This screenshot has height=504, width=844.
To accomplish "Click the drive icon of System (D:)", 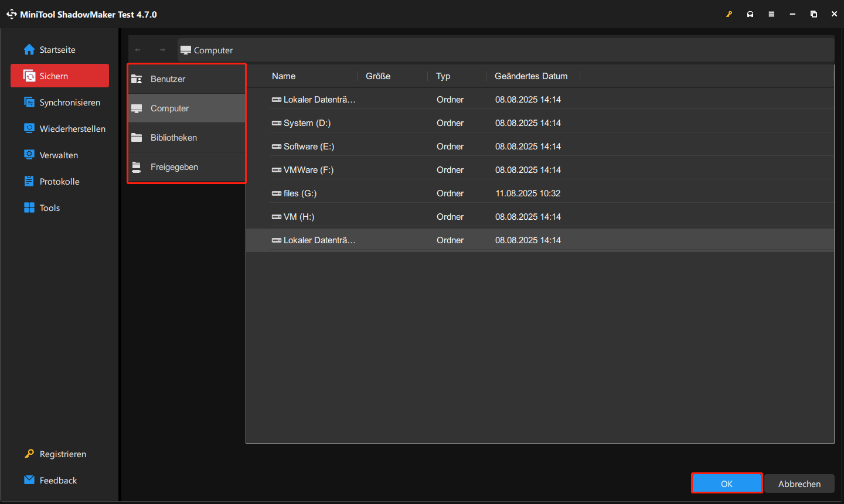I will pos(277,123).
